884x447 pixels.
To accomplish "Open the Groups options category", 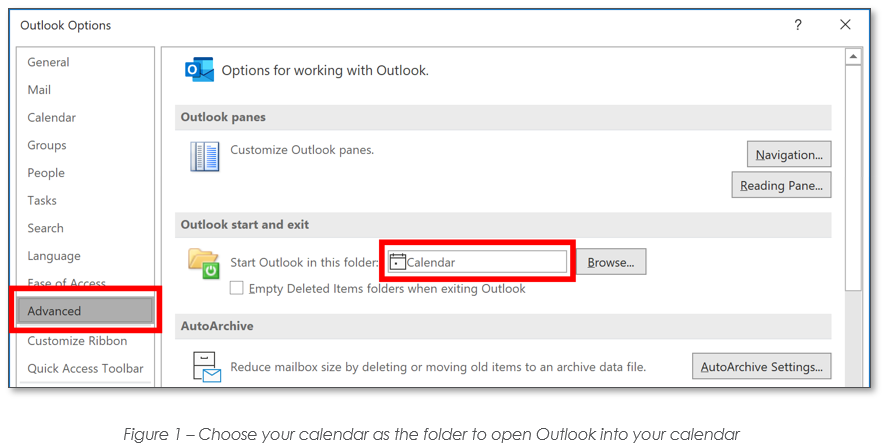I will tap(47, 145).
